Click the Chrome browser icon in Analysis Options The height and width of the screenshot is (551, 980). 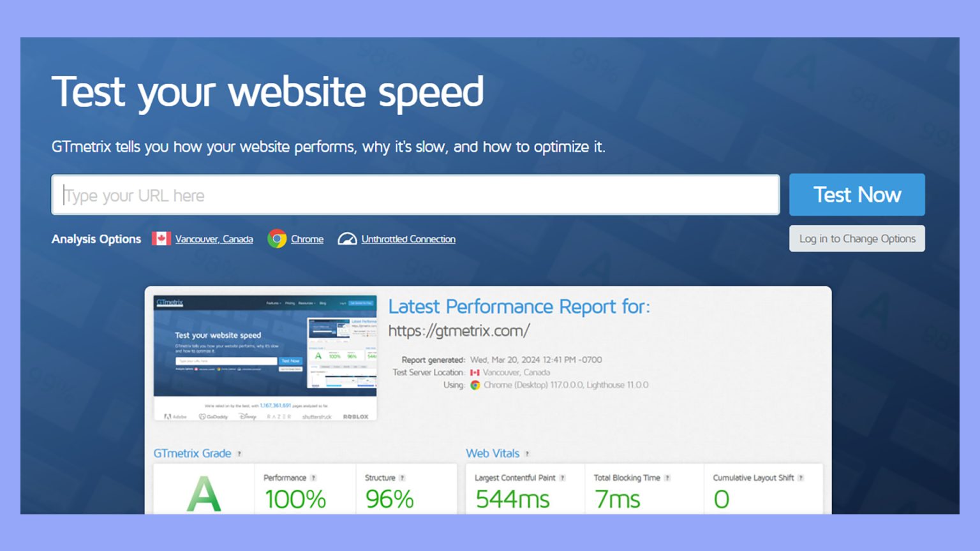point(277,239)
